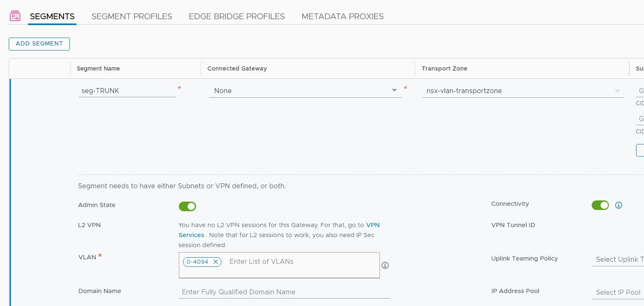Select the Segments tab
The width and height of the screenshot is (644, 306).
click(x=52, y=16)
